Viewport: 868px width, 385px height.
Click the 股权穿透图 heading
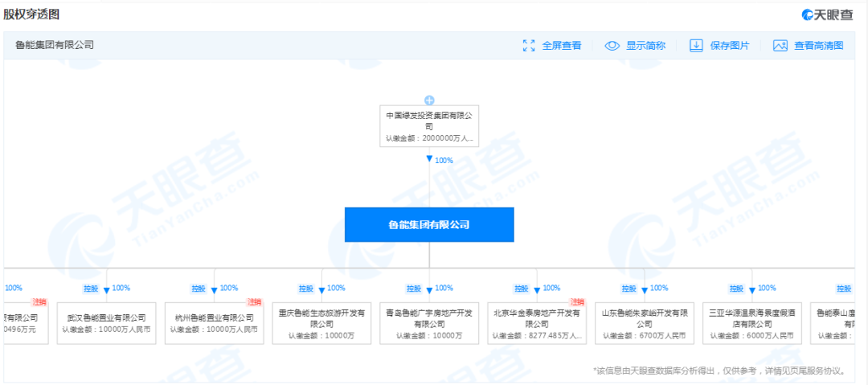(x=31, y=15)
